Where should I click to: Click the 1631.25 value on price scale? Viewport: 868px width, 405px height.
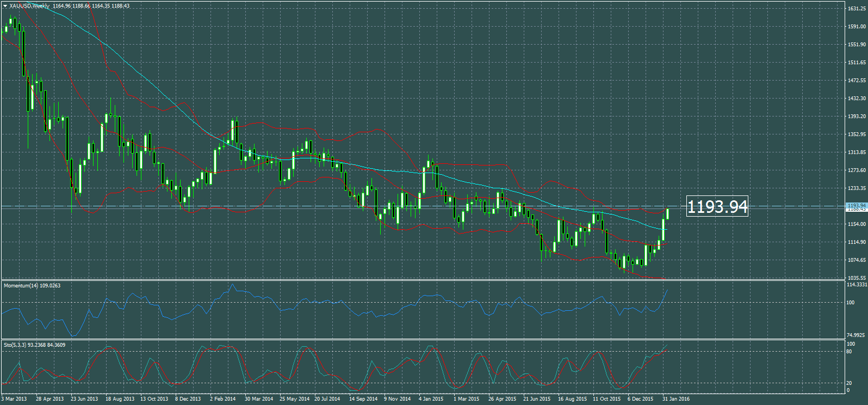point(856,9)
